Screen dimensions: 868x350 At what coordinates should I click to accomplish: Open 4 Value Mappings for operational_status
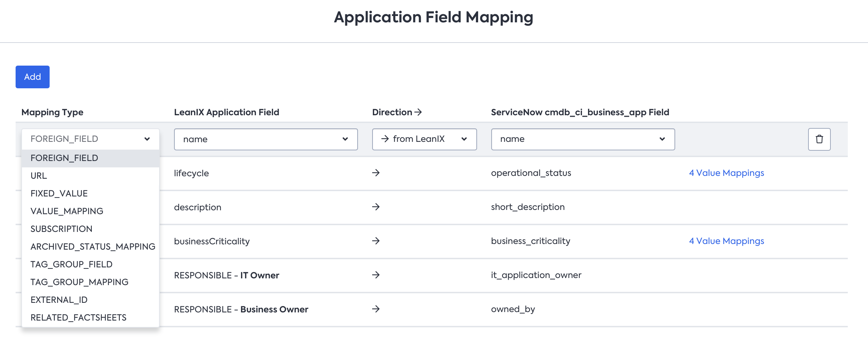pyautogui.click(x=726, y=173)
